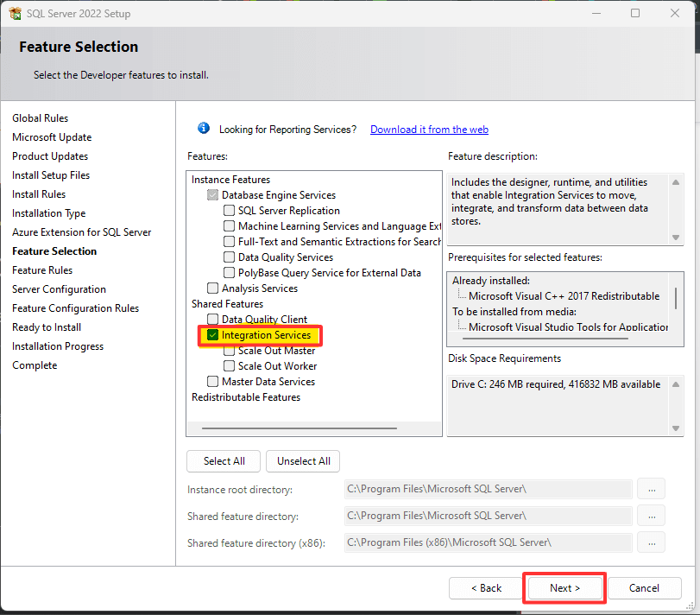Click the Prerequisites box vertical scrollbar
The width and height of the screenshot is (700, 615).
[676, 298]
